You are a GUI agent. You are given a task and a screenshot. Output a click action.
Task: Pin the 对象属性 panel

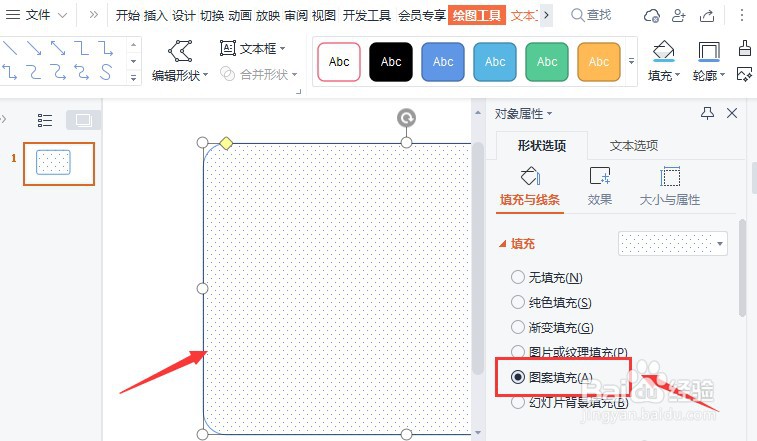[707, 114]
